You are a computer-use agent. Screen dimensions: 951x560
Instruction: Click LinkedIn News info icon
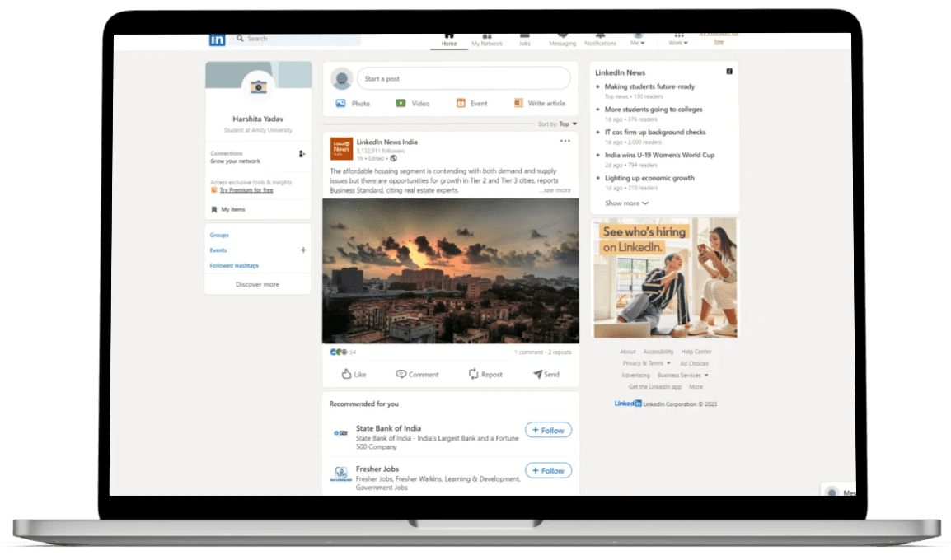(x=729, y=72)
